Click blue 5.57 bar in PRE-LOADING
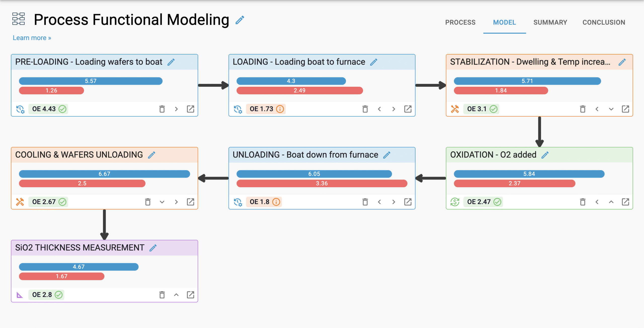This screenshot has height=328, width=644. [91, 81]
